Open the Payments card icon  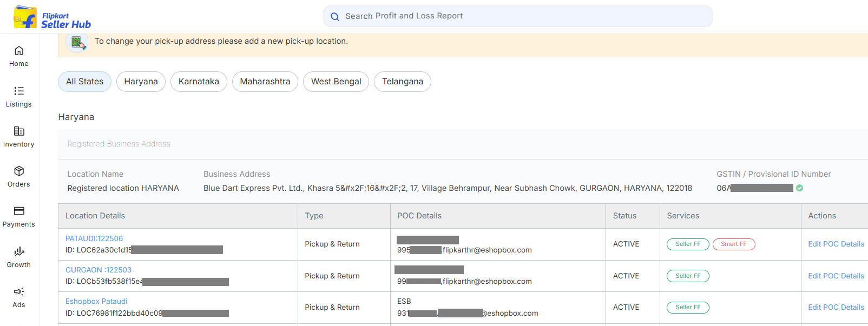tap(19, 211)
